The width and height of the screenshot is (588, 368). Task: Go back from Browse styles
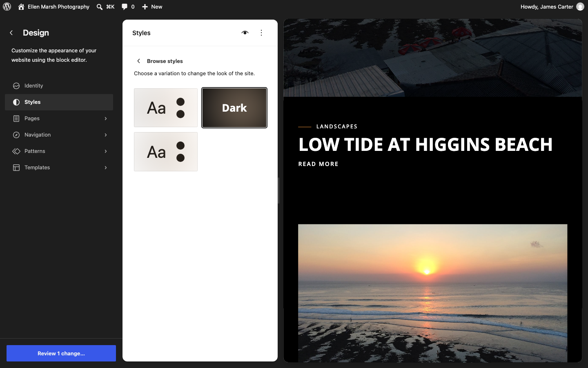139,61
